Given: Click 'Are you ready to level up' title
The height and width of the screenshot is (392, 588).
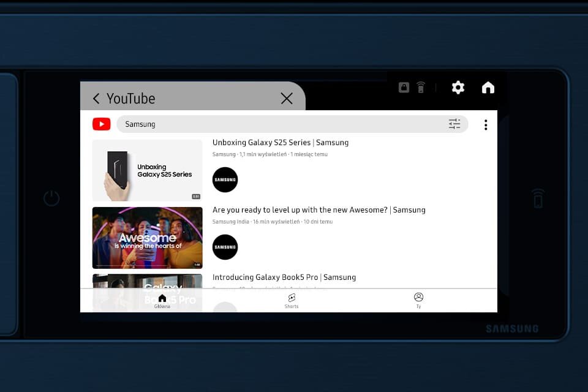Looking at the screenshot, I should click(x=318, y=210).
